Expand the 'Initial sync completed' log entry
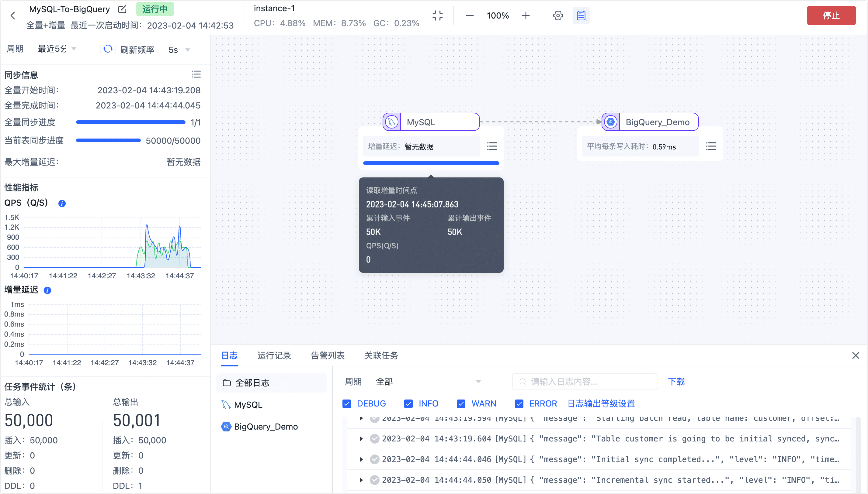Viewport: 868px width, 494px height. (x=361, y=459)
